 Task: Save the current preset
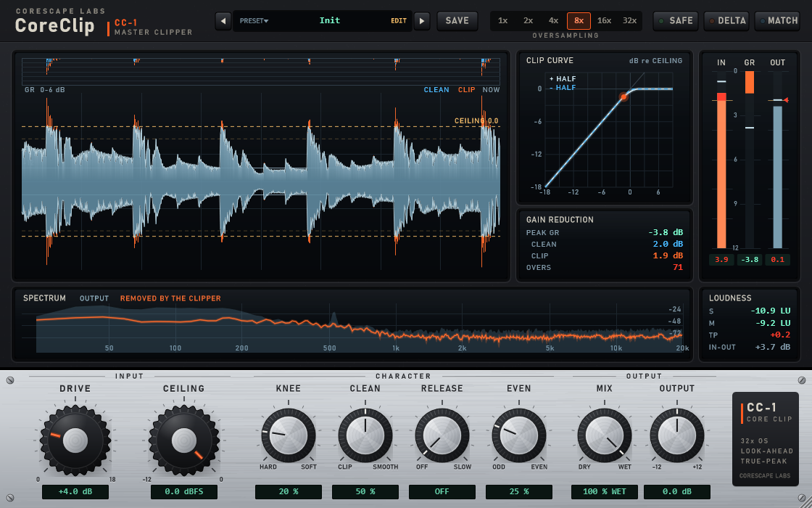click(x=457, y=21)
